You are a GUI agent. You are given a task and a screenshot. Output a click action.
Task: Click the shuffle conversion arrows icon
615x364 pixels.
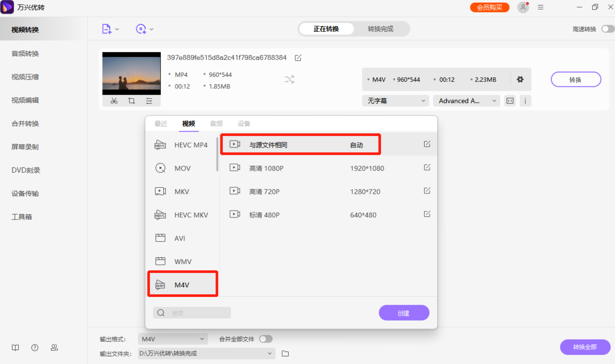(x=289, y=79)
